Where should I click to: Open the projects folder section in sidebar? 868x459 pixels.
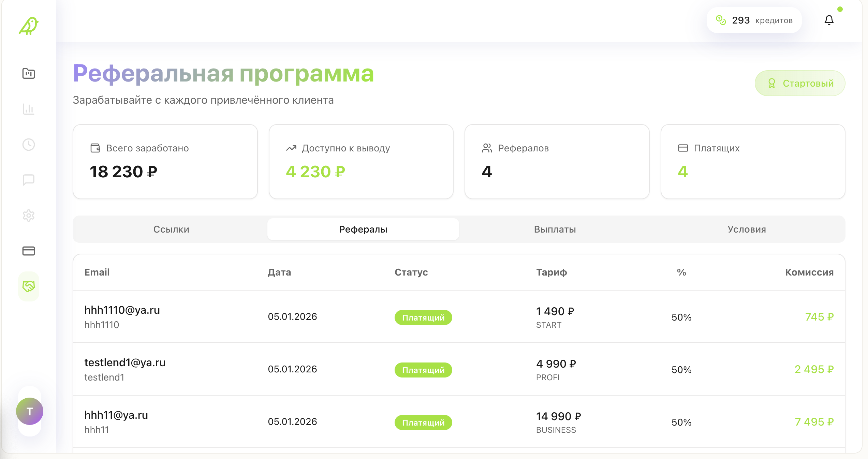pos(29,73)
